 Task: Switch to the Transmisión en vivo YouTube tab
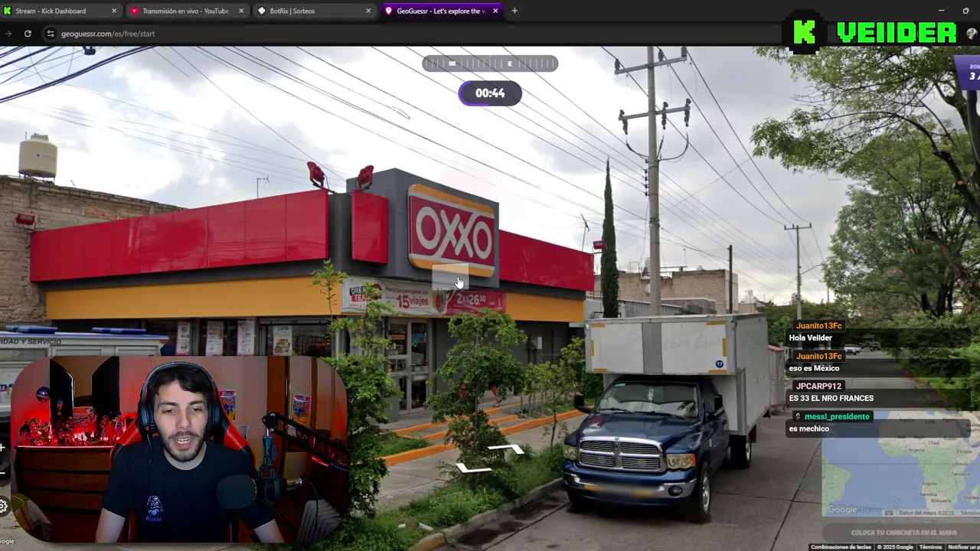click(186, 11)
